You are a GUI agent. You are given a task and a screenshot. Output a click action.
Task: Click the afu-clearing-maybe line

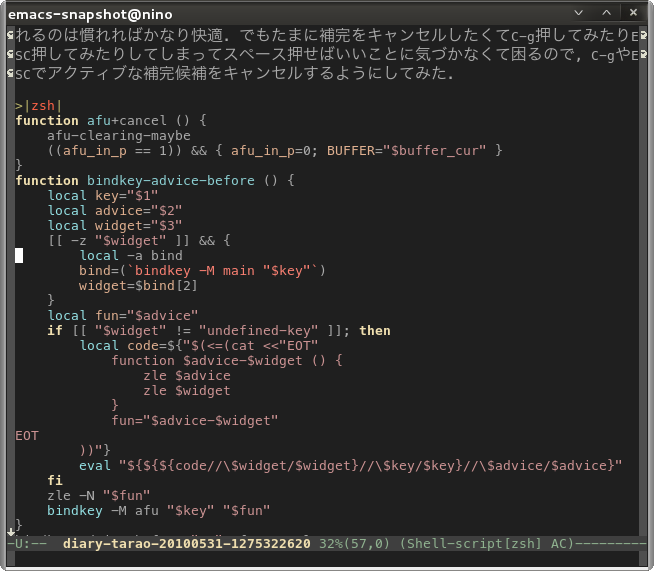(x=119, y=136)
